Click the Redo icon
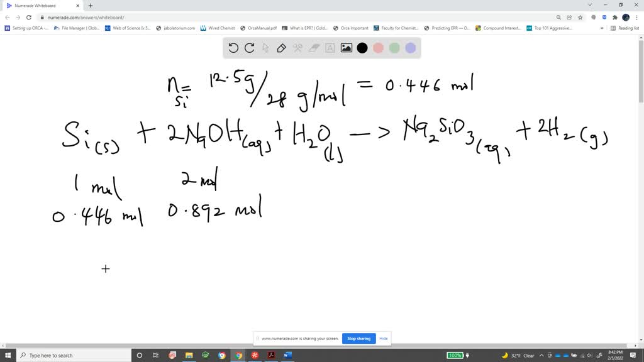644x362 pixels. click(250, 48)
